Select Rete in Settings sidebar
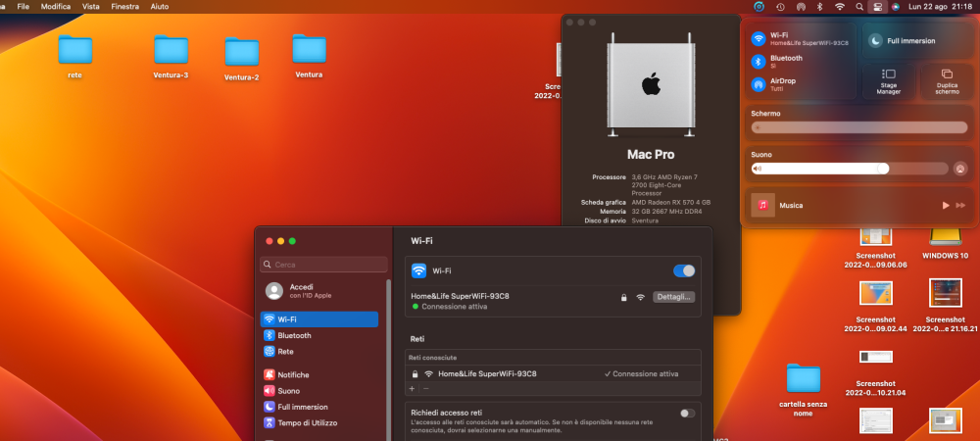Viewport: 980px width, 441px height. 319,352
